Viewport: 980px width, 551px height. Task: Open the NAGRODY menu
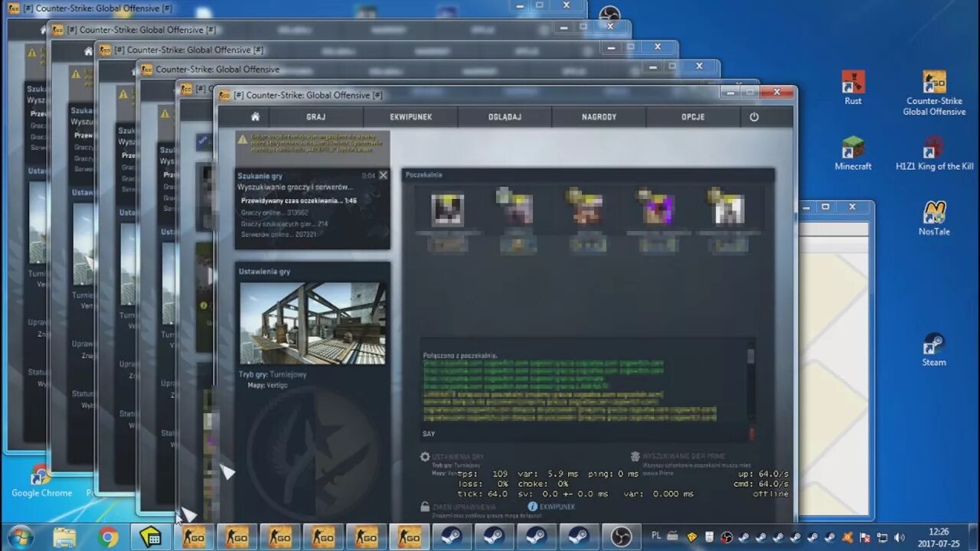pyautogui.click(x=599, y=117)
